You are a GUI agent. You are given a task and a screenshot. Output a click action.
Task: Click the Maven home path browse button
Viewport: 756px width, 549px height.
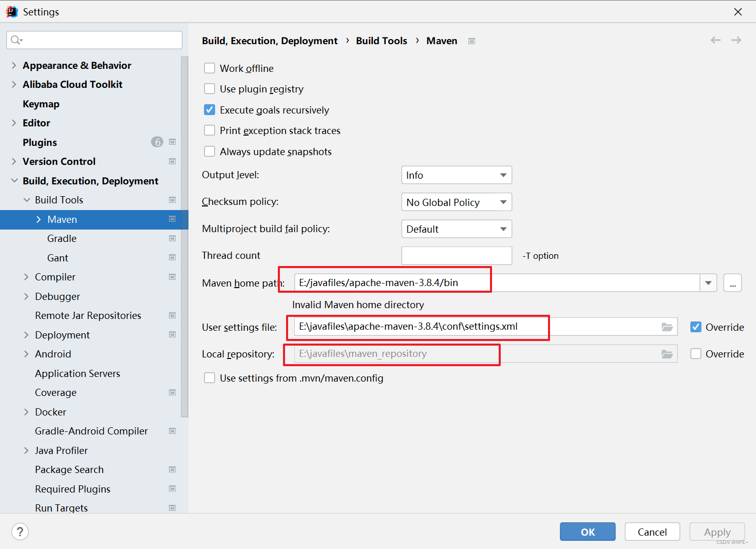[x=732, y=283]
